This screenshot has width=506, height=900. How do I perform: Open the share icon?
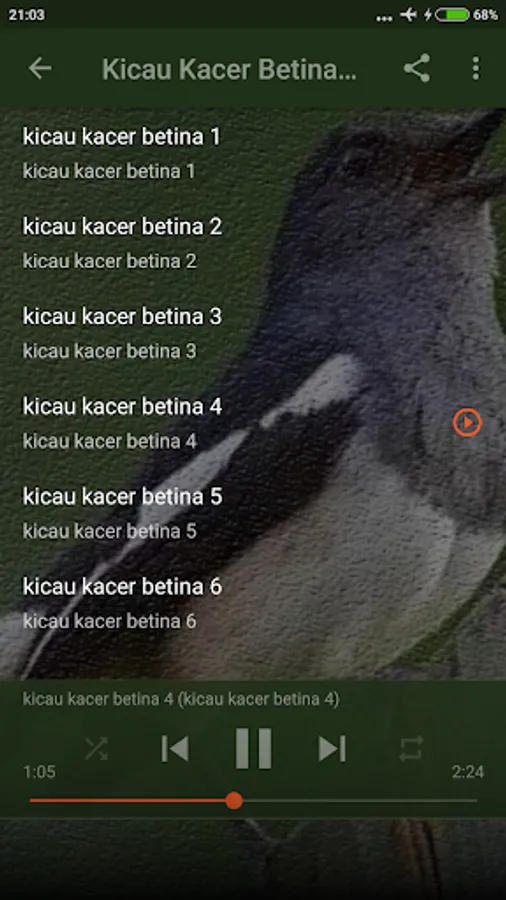coord(417,68)
